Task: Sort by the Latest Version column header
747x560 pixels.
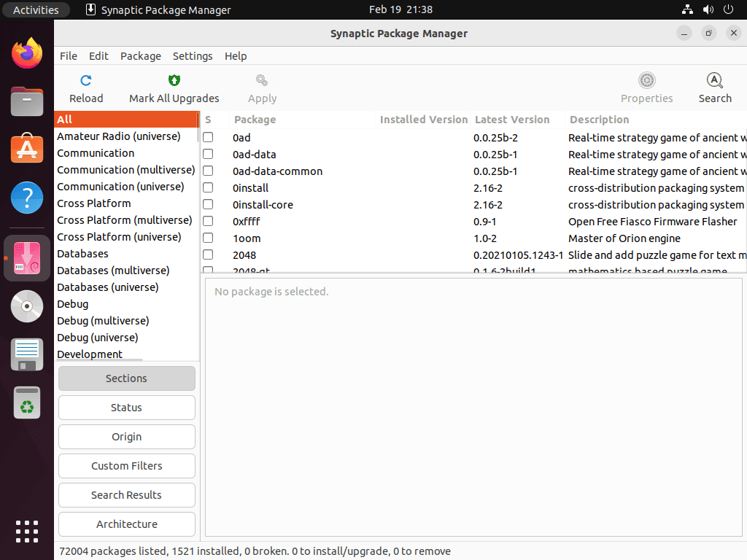Action: point(511,119)
